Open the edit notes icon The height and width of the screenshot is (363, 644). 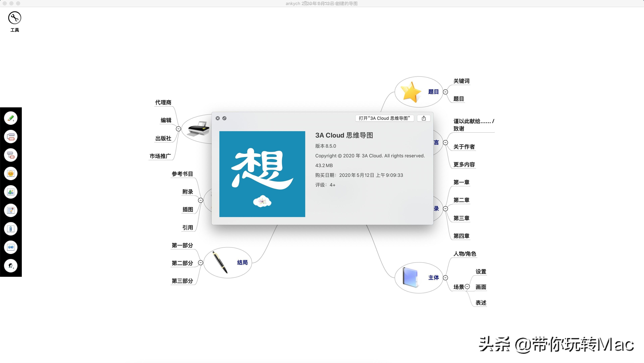[11, 210]
